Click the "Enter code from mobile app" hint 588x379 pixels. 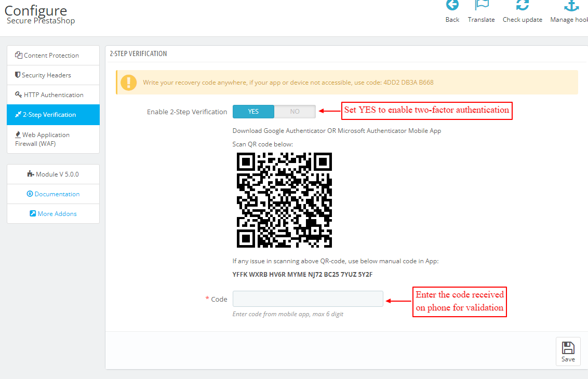pyautogui.click(x=288, y=314)
